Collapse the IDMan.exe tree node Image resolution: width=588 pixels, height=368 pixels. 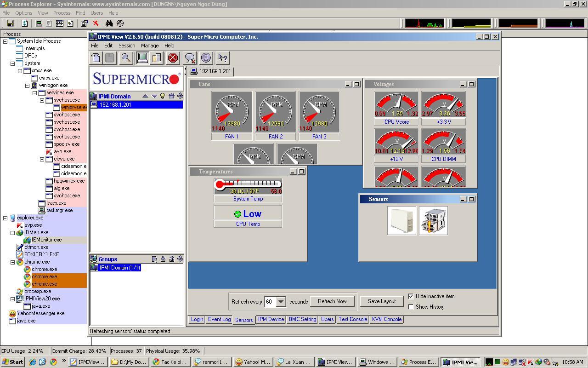point(13,232)
